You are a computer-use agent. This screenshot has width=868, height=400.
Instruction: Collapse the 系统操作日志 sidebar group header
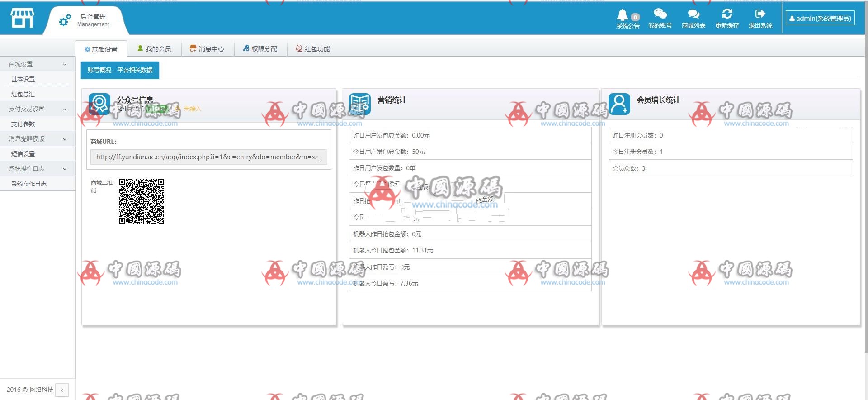pos(38,169)
